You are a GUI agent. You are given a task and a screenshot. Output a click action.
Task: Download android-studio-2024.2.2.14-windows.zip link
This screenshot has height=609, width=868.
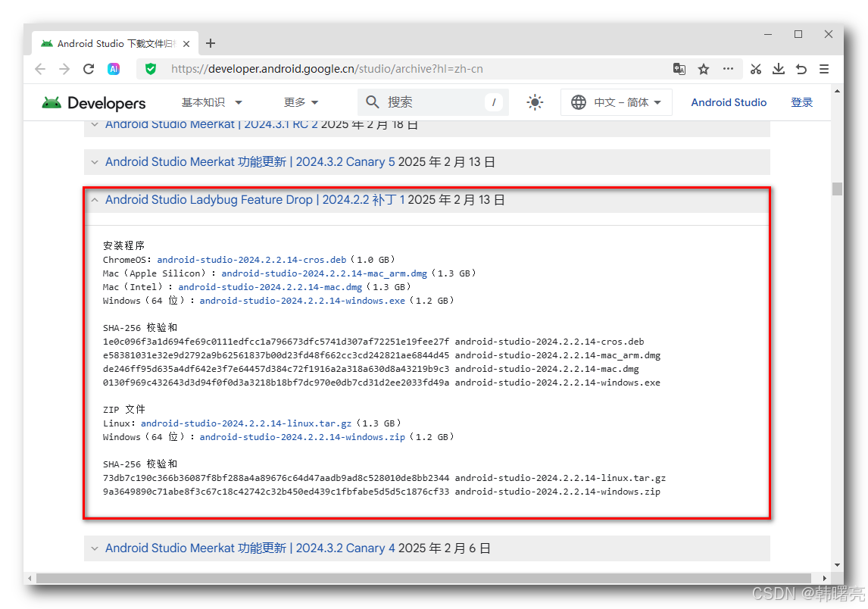[302, 437]
